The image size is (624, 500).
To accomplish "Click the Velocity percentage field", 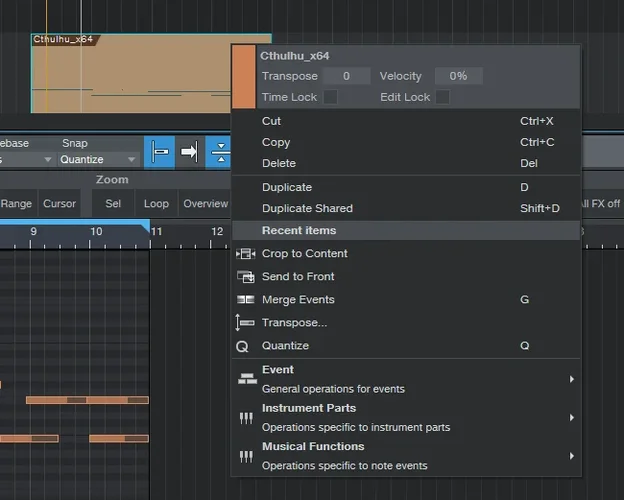I will coord(458,76).
